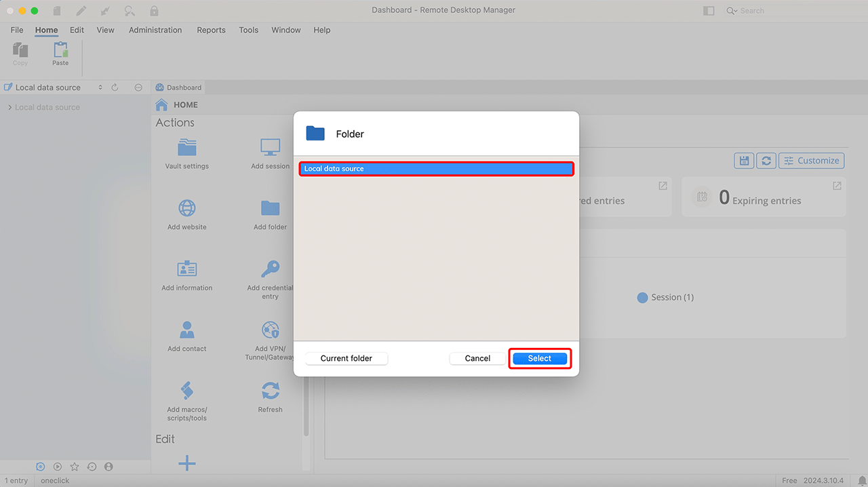Open the Administration menu
This screenshot has height=487, width=868.
coord(155,30)
